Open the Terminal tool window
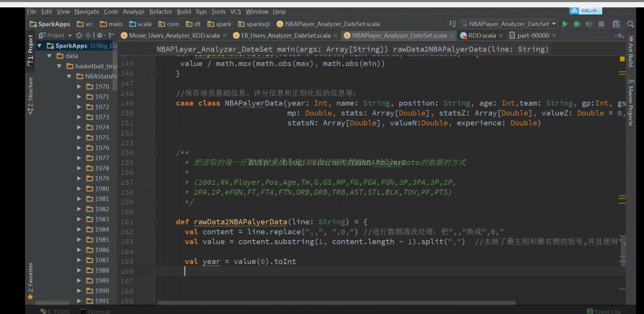The image size is (644, 314). click(95, 311)
